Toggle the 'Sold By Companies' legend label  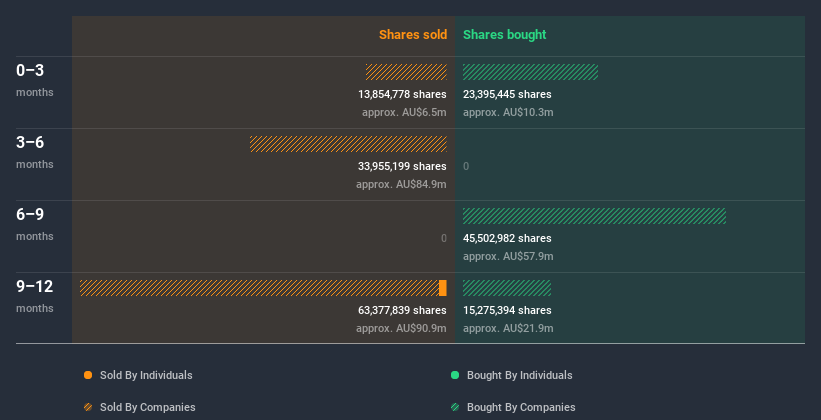pos(148,407)
